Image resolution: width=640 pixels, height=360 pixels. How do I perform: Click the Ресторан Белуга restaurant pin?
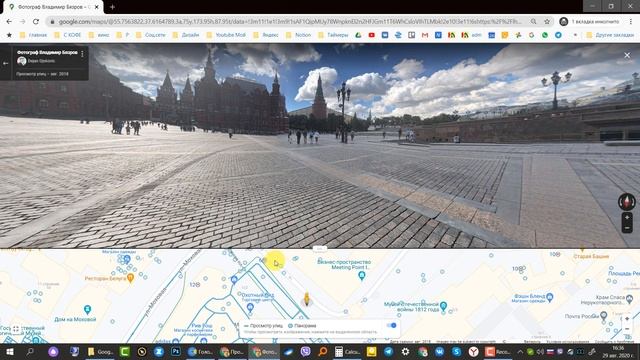click(x=131, y=278)
